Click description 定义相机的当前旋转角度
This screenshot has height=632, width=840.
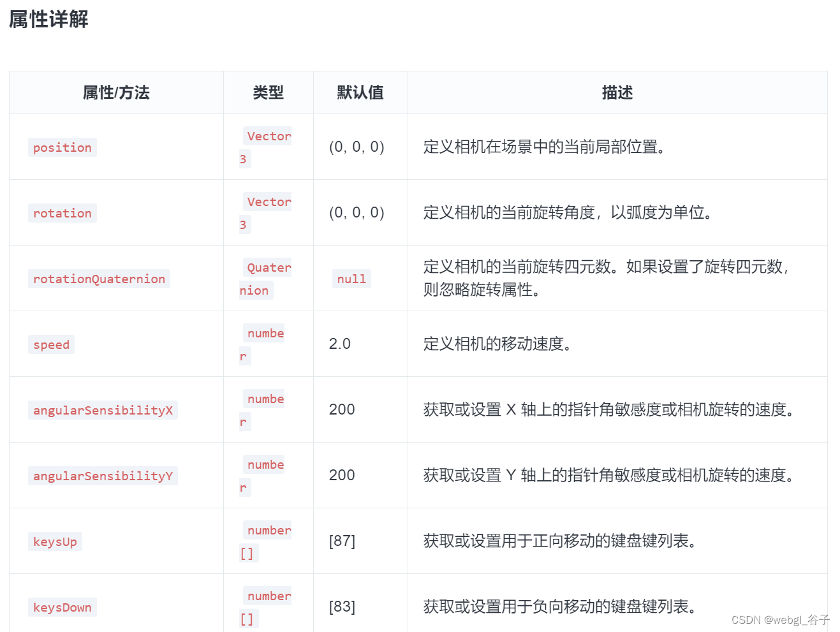(x=568, y=212)
